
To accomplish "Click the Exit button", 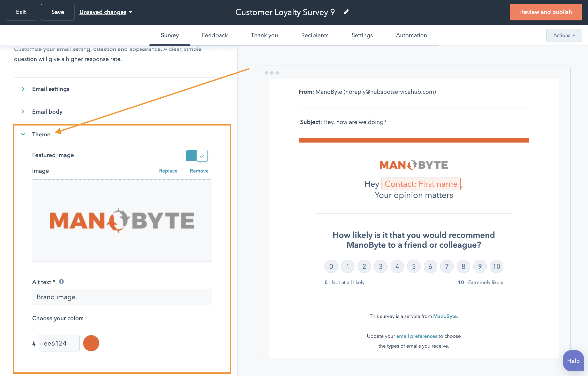I will coord(21,12).
